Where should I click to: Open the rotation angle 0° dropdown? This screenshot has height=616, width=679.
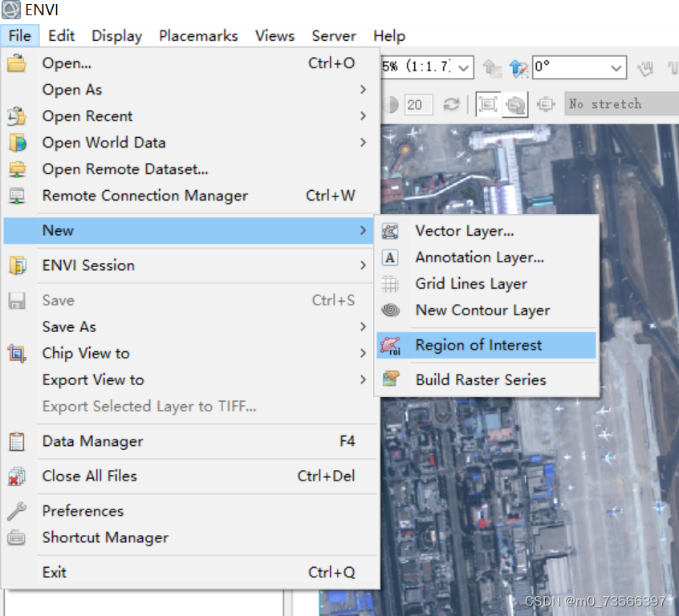tap(616, 68)
